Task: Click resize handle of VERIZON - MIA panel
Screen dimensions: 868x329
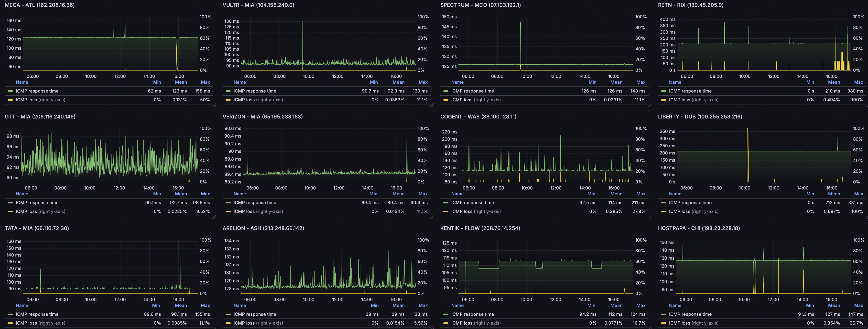Action: [432, 217]
